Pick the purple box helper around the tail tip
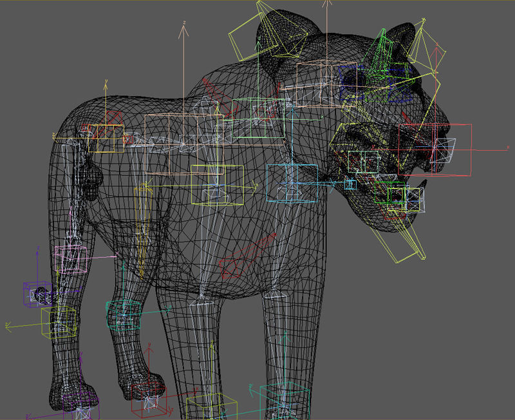Image resolution: width=515 pixels, height=420 pixels. (37, 294)
